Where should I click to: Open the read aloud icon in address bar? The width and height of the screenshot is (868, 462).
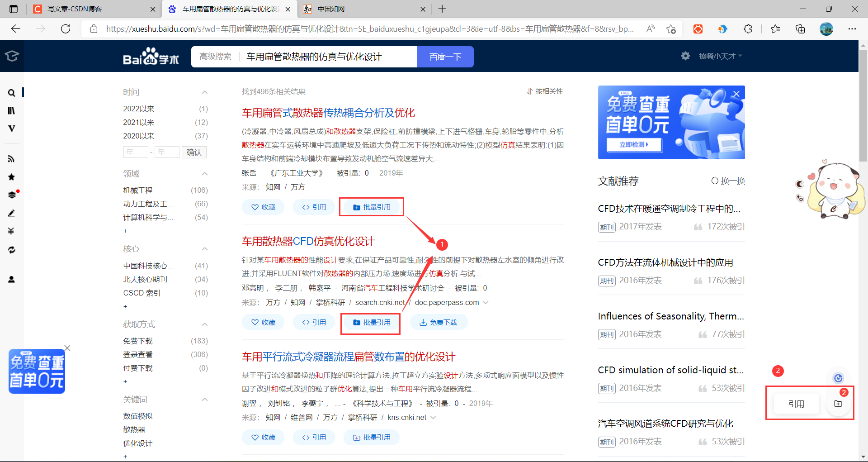pos(651,29)
